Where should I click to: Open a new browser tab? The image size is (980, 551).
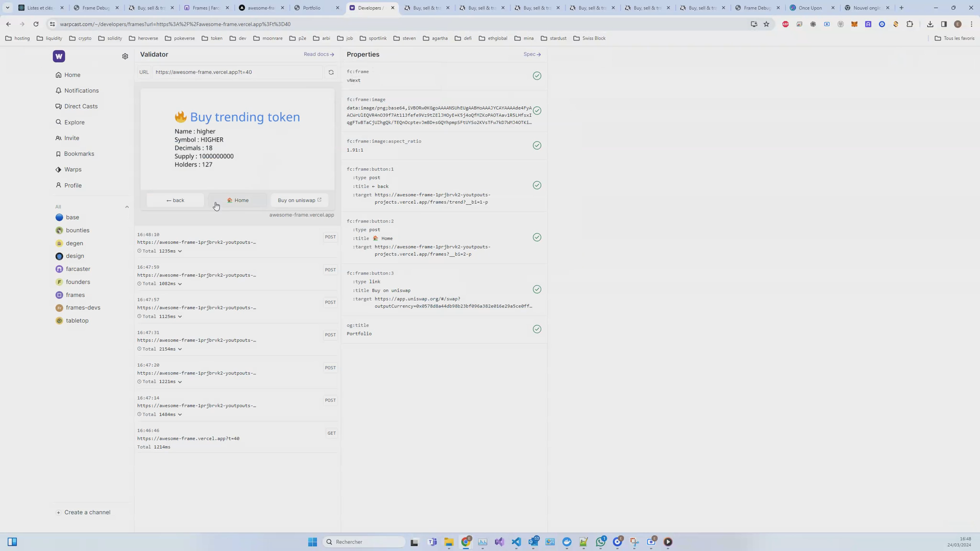(902, 8)
